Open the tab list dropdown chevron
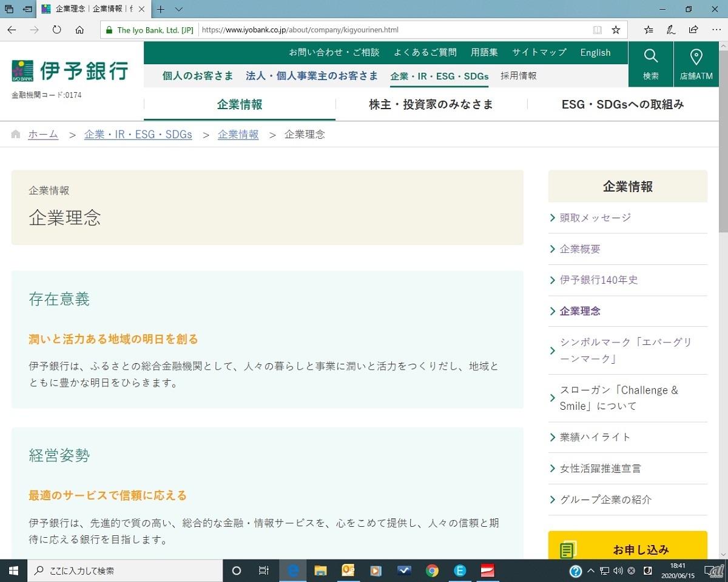Screen dimensions: 728x582 (x=178, y=10)
